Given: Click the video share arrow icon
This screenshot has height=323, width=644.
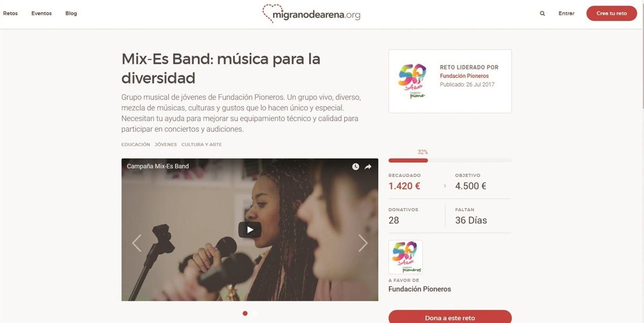Looking at the screenshot, I should click(x=368, y=167).
